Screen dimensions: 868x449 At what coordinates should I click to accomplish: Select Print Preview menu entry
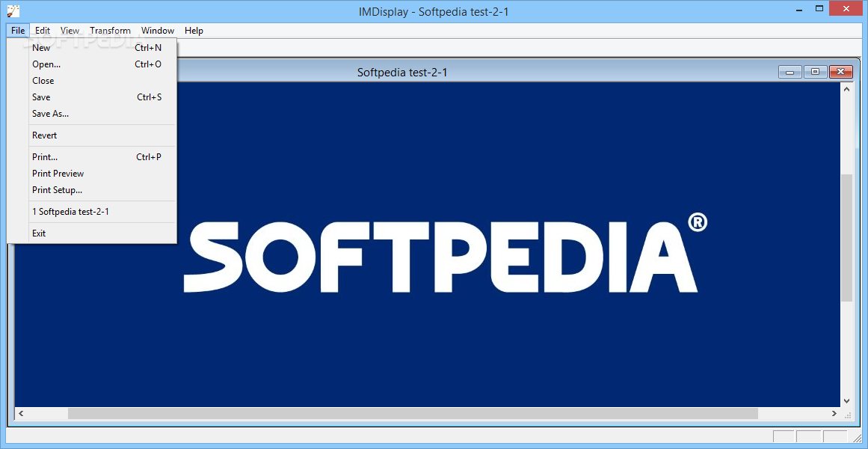(x=92, y=174)
